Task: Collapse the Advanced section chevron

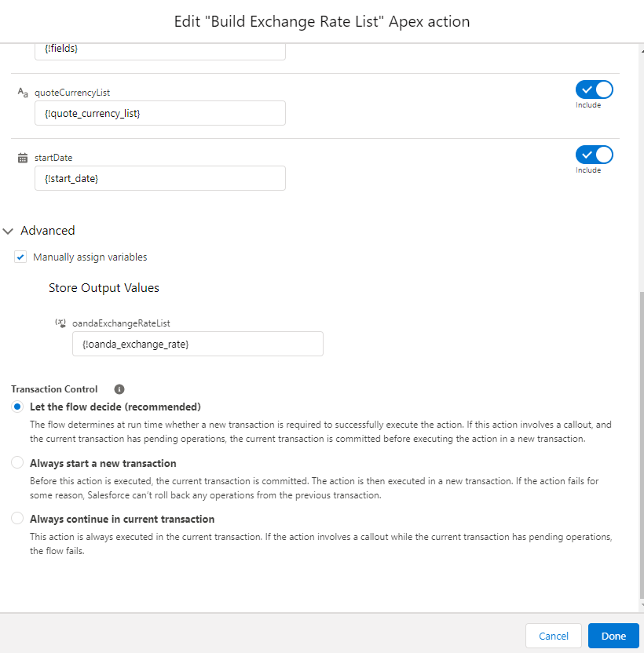Action: coord(8,231)
